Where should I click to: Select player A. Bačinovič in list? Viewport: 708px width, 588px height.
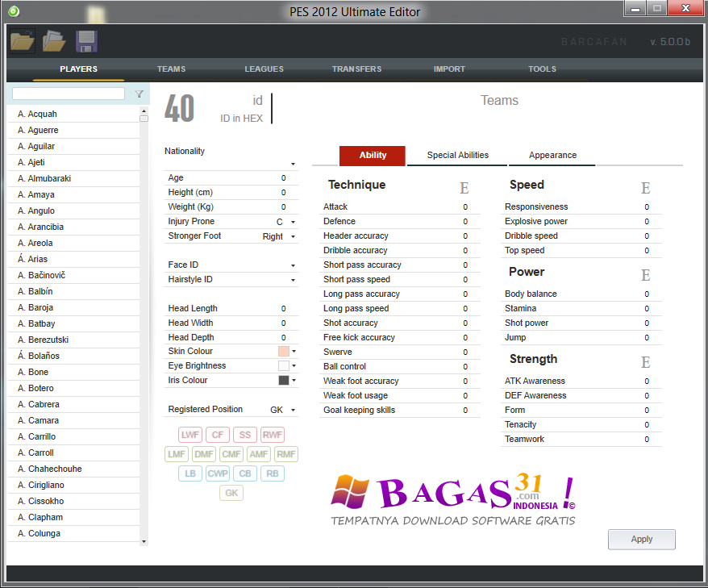[74, 276]
